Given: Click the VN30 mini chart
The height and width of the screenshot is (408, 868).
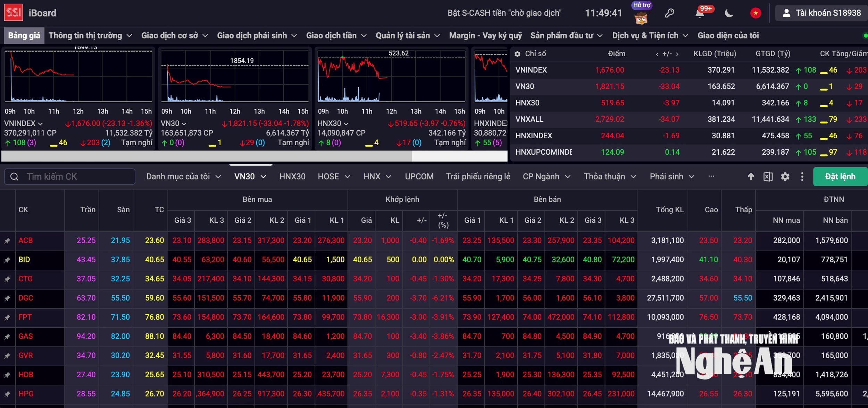Looking at the screenshot, I should click(x=235, y=76).
